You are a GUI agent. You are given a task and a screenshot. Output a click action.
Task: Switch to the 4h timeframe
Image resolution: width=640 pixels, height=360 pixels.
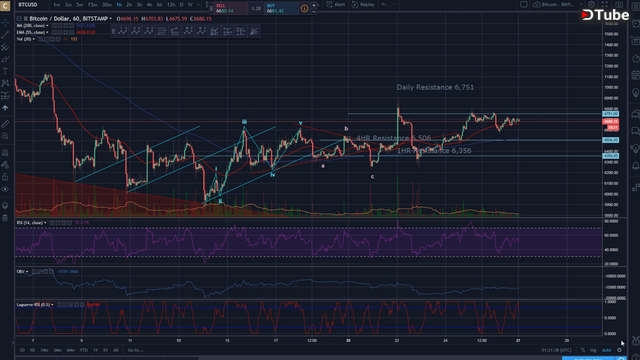(x=149, y=4)
